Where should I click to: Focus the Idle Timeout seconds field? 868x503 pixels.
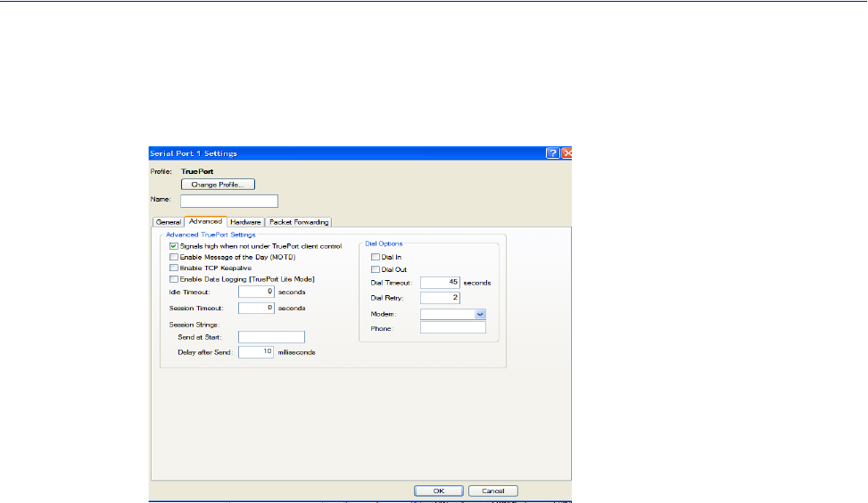(x=256, y=292)
